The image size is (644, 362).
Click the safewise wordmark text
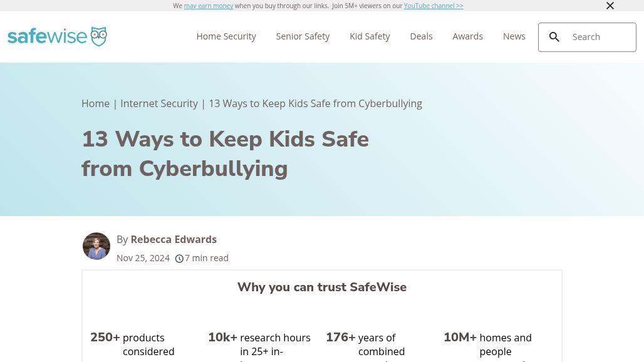(47, 36)
